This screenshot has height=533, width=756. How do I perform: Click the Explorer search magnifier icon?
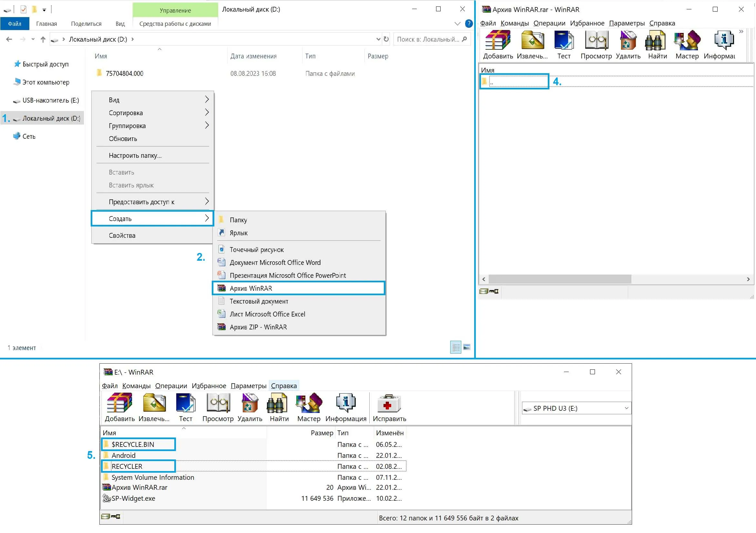point(464,39)
